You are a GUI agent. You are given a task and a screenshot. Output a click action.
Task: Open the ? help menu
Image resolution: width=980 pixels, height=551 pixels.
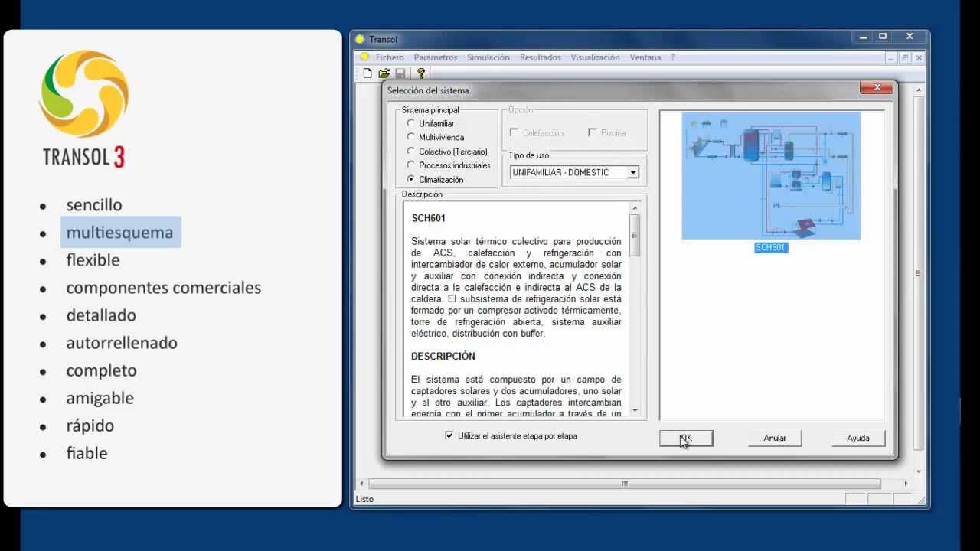pos(673,57)
